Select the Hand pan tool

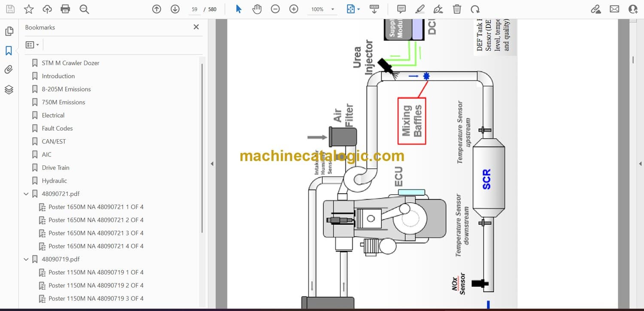pyautogui.click(x=257, y=9)
